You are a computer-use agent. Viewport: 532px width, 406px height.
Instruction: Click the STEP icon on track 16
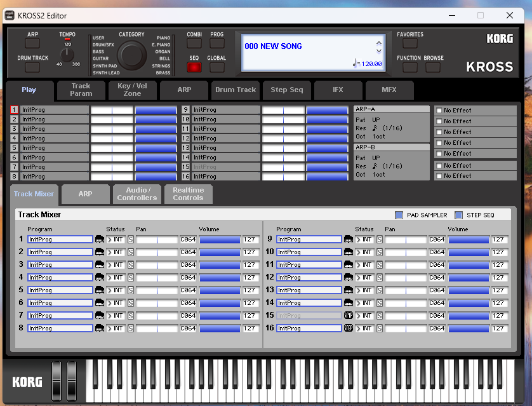(x=348, y=328)
